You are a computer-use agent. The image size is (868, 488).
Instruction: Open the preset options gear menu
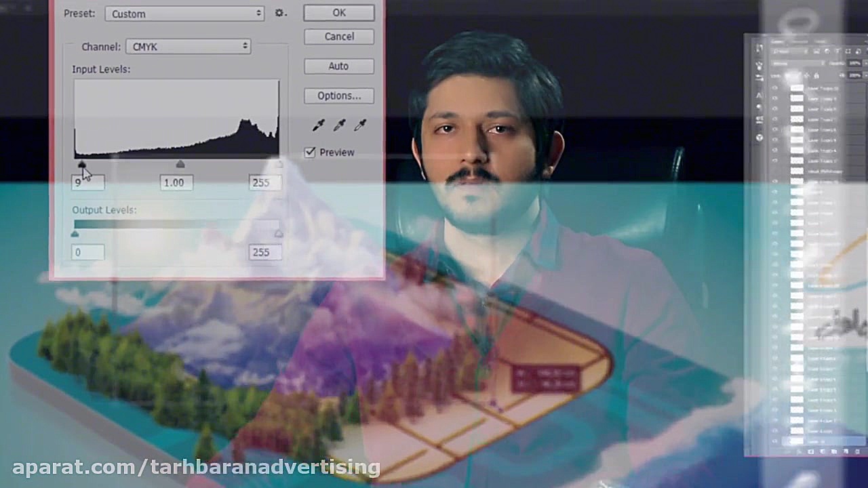click(281, 14)
